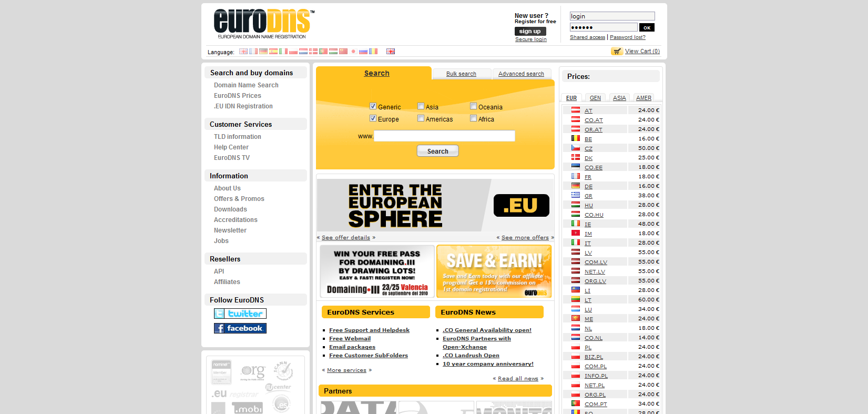Check the Africa checkbox
The image size is (868, 414).
click(x=473, y=118)
